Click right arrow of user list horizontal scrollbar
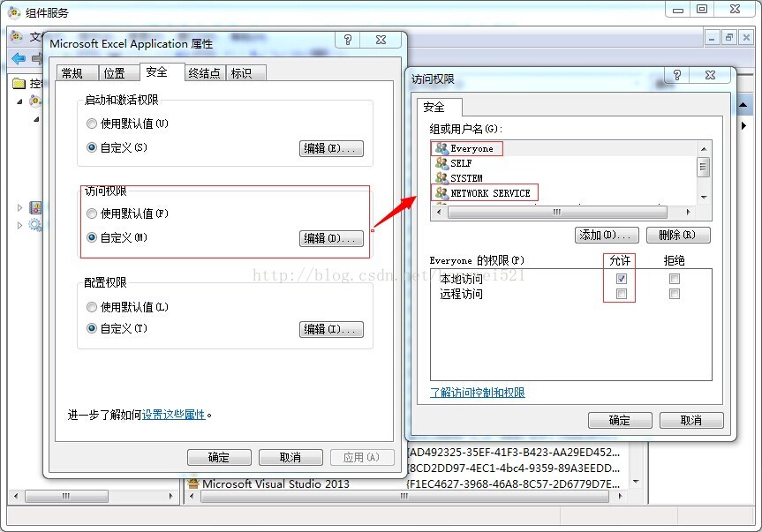The height and width of the screenshot is (532, 762). tap(688, 212)
